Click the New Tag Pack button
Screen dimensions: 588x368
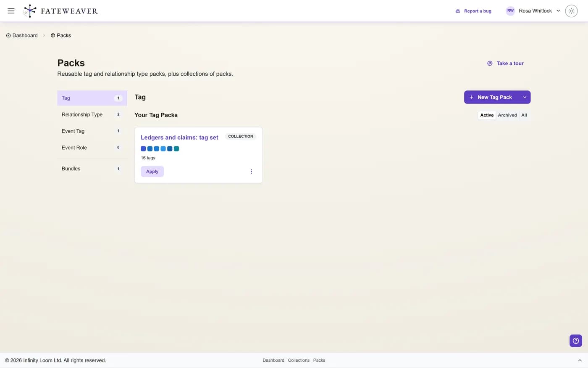point(491,97)
